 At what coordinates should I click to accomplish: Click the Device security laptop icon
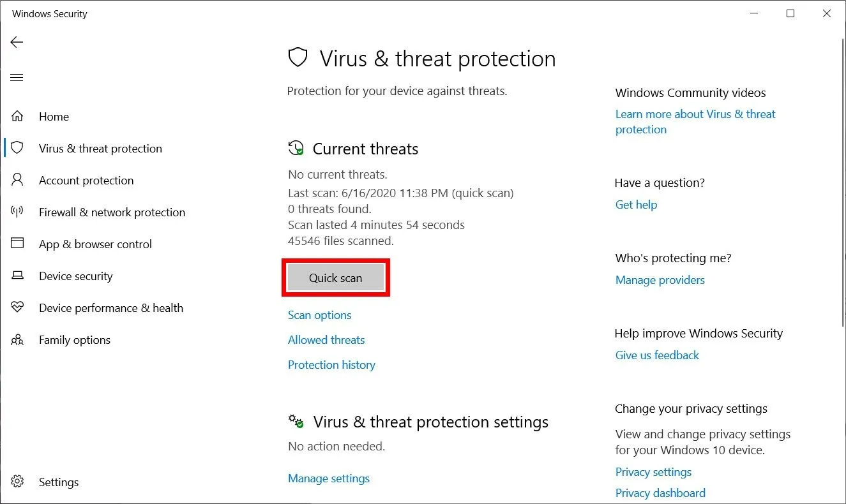17,276
